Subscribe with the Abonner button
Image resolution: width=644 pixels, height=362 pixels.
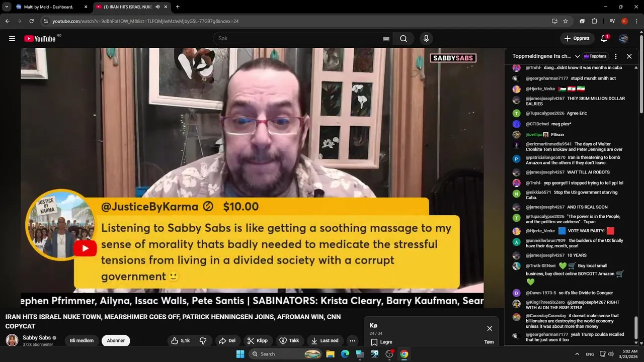pyautogui.click(x=116, y=340)
